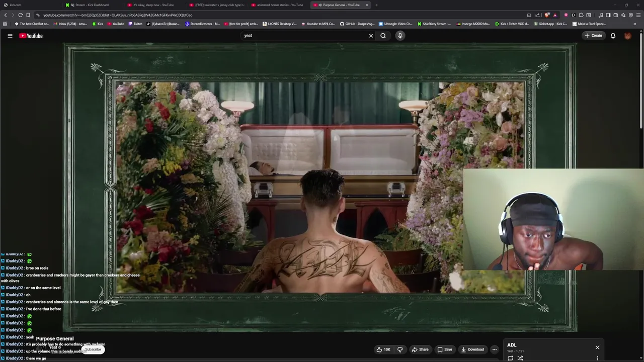Open the Leo AI sparkle icon
The width and height of the screenshot is (644, 362).
tap(623, 15)
